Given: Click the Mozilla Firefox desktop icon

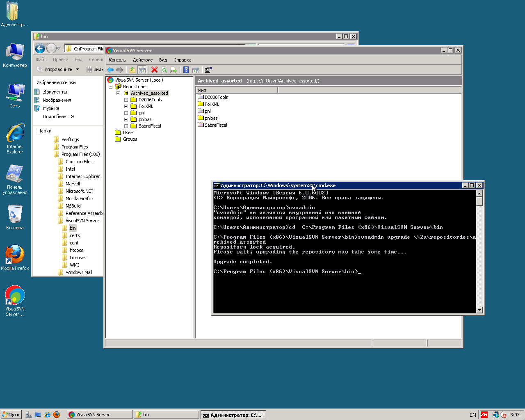Looking at the screenshot, I should 15,258.
